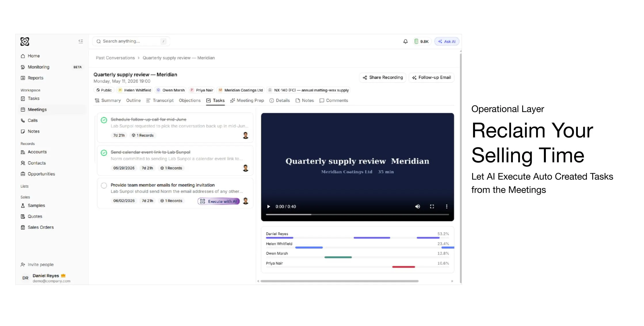Image resolution: width=644 pixels, height=326 pixels.
Task: Open Calls in the sidebar
Action: (33, 120)
